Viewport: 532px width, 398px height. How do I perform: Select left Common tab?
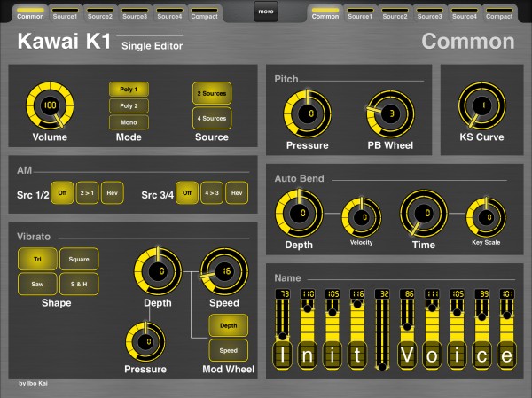[30, 13]
